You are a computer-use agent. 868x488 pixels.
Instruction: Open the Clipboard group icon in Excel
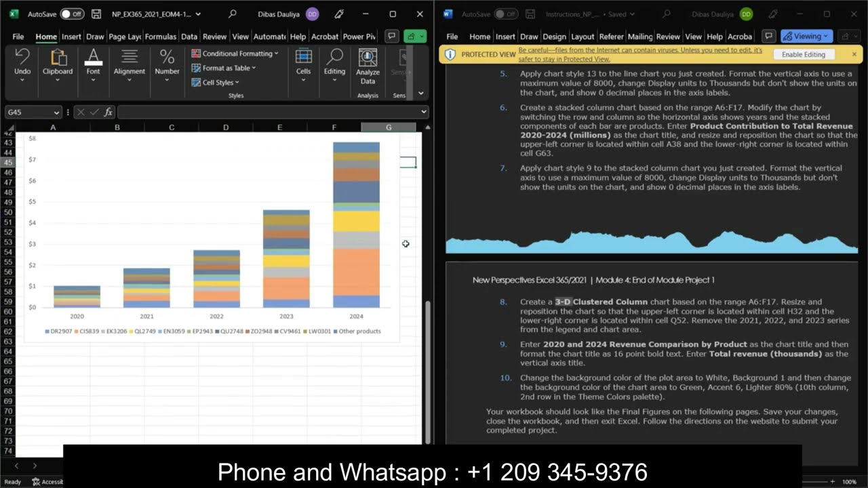(x=58, y=57)
